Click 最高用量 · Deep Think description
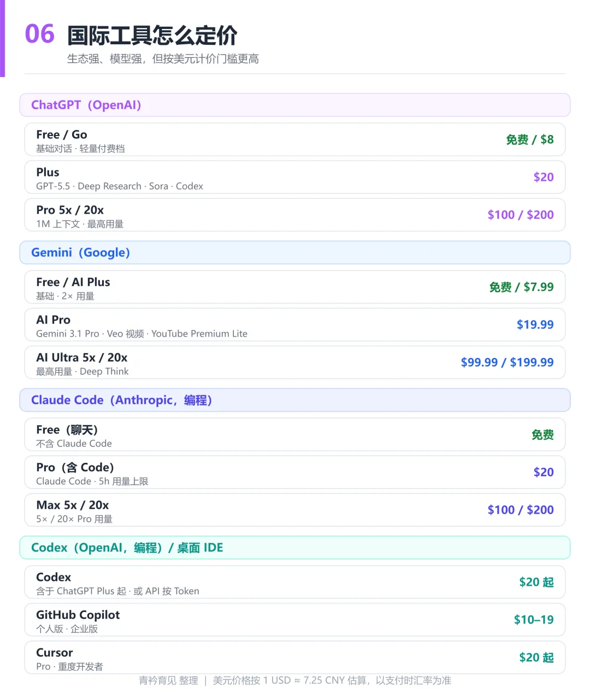The image size is (590, 700). point(82,372)
